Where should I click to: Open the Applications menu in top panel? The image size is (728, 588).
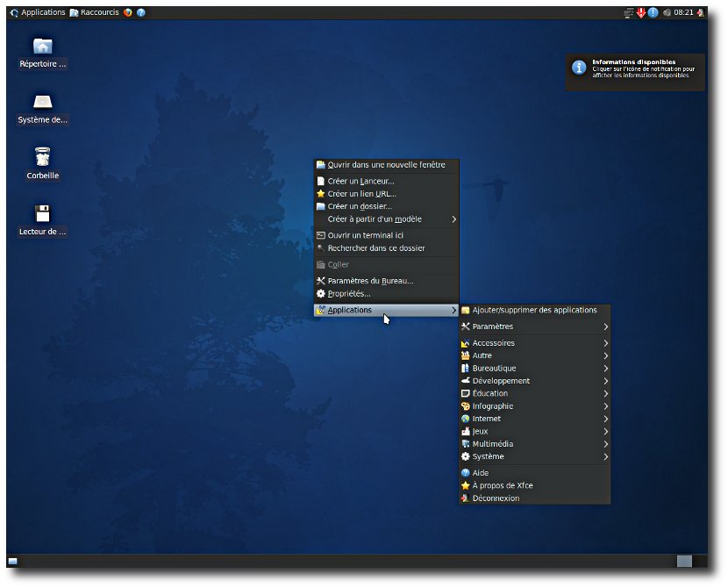[x=38, y=12]
